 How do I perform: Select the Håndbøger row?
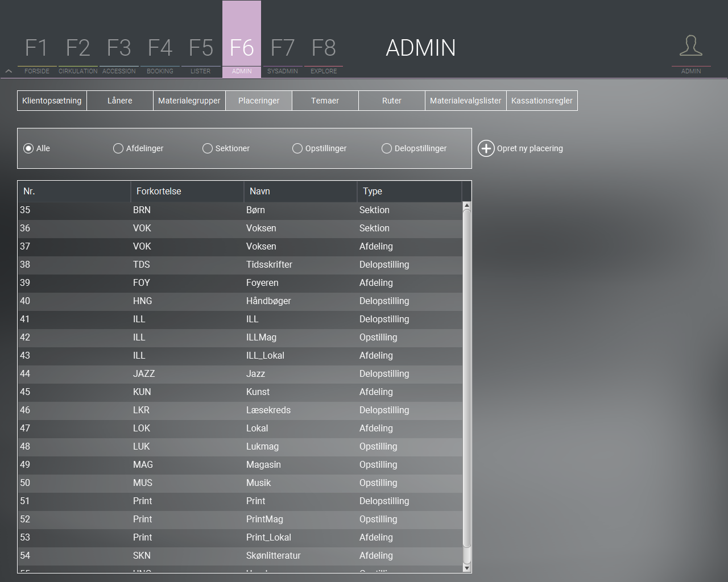coord(240,301)
